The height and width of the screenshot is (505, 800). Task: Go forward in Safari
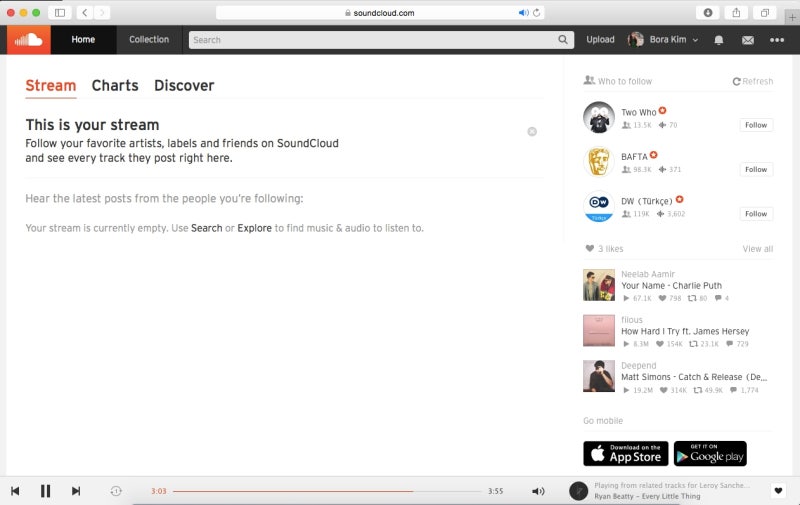click(x=102, y=13)
